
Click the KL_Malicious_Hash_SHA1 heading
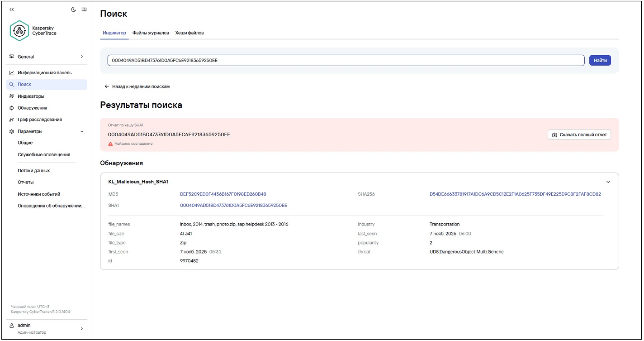(x=138, y=182)
